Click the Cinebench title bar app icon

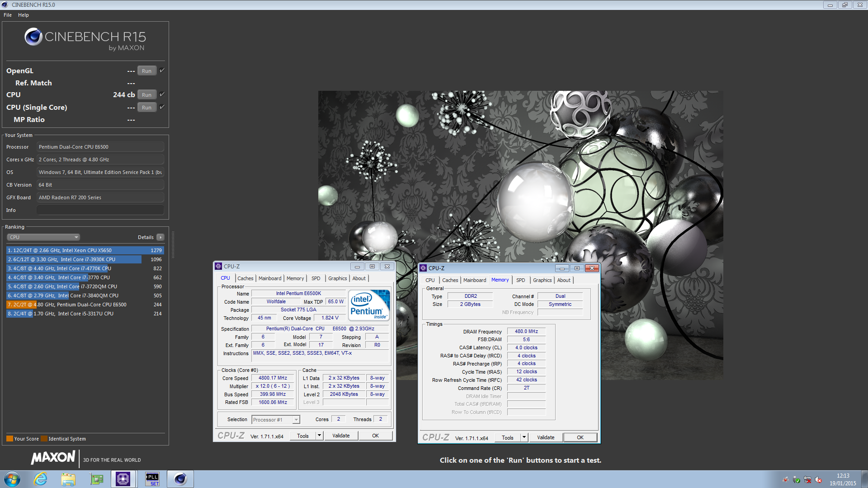coord(5,5)
